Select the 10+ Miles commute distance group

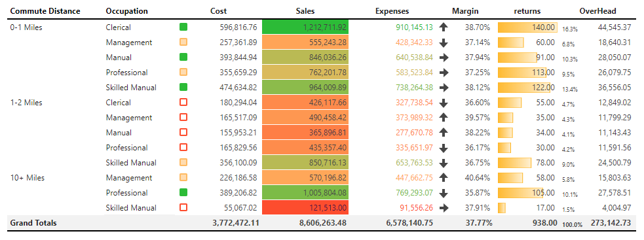(28, 178)
